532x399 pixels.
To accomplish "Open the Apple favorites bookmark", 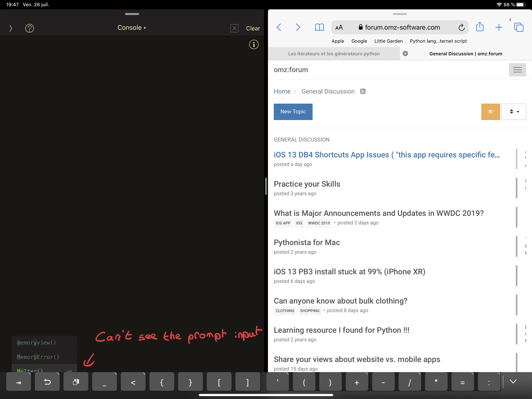I will (x=338, y=41).
